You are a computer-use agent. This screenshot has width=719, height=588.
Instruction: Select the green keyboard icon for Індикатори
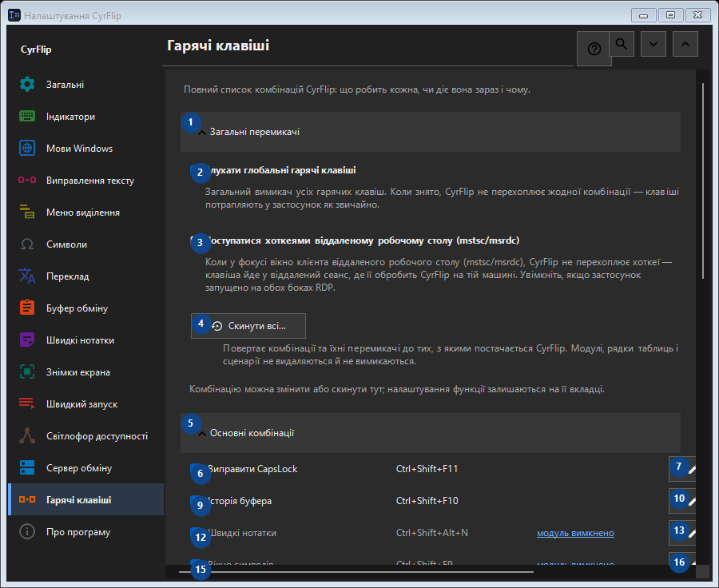(27, 117)
